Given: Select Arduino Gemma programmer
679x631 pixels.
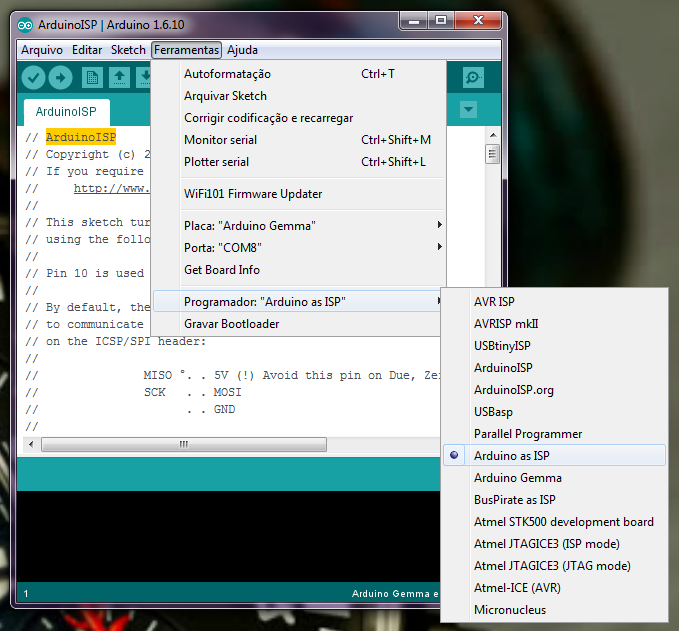Looking at the screenshot, I should click(x=554, y=478).
